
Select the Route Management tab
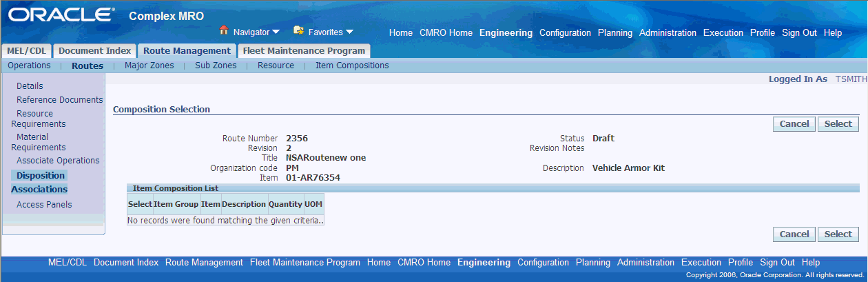click(x=187, y=51)
